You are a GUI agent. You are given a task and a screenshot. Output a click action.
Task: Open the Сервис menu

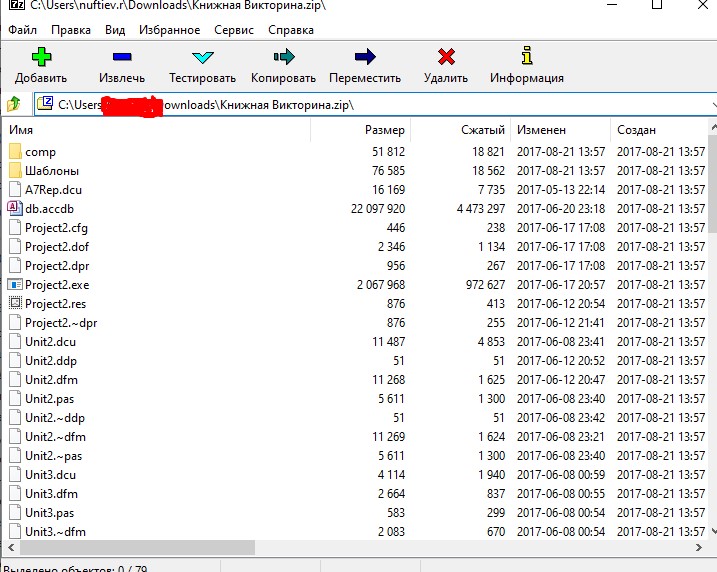tap(234, 30)
